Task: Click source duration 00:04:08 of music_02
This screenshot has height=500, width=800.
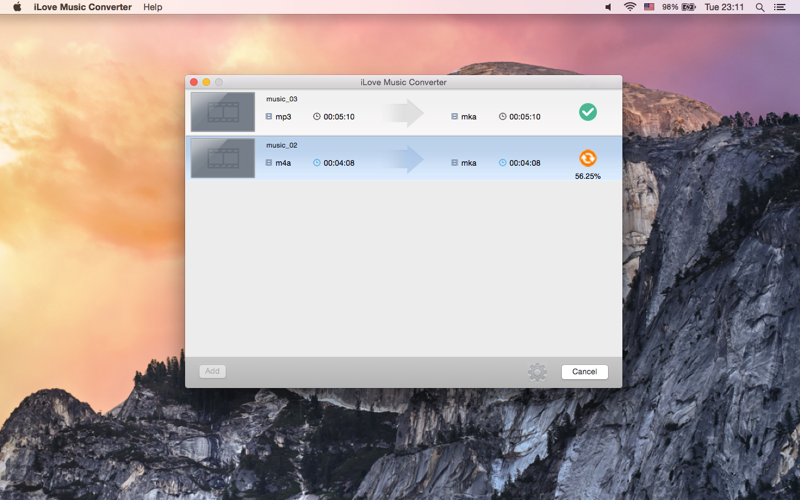Action: (339, 163)
